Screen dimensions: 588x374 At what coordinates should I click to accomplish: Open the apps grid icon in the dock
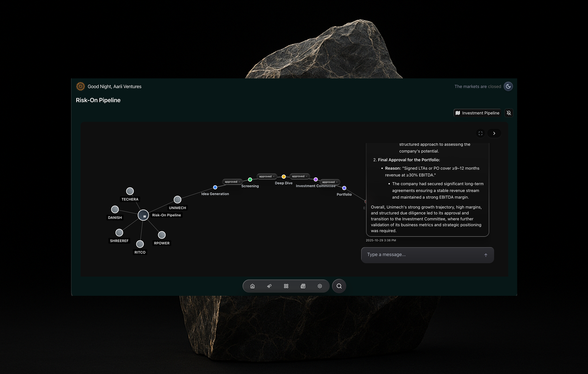[286, 286]
